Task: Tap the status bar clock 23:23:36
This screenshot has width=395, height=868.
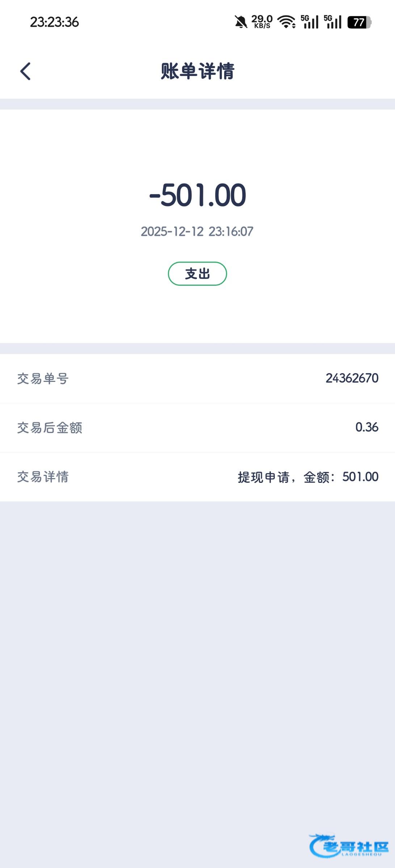Action: pyautogui.click(x=54, y=22)
